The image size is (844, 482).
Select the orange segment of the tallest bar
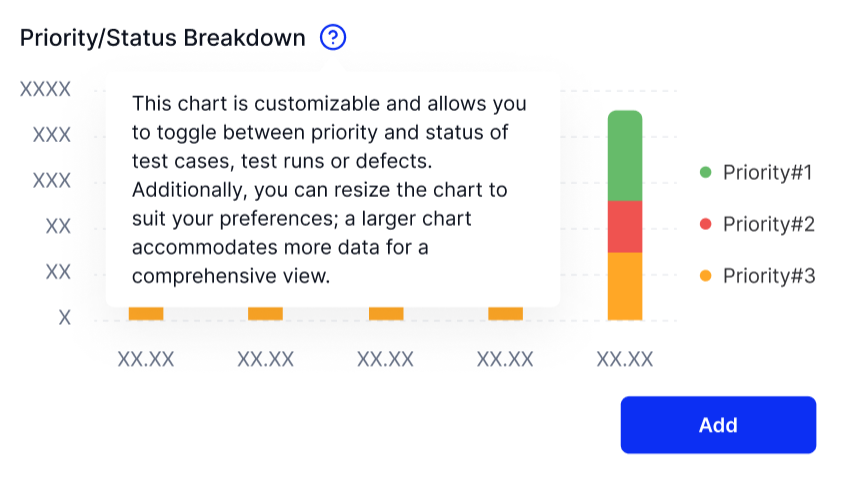625,286
